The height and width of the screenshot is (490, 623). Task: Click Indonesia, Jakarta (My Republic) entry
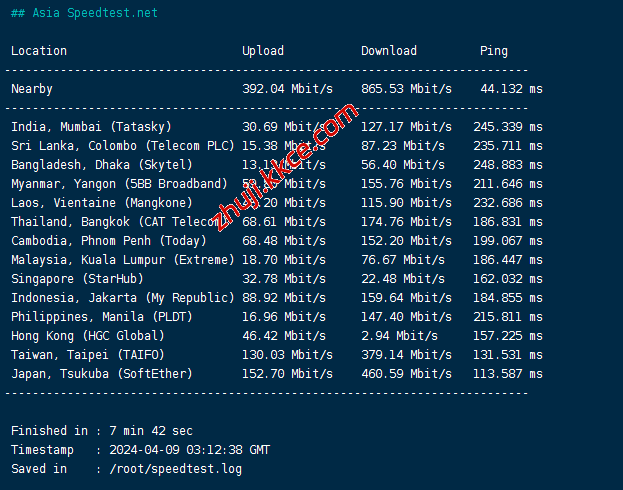(x=123, y=298)
